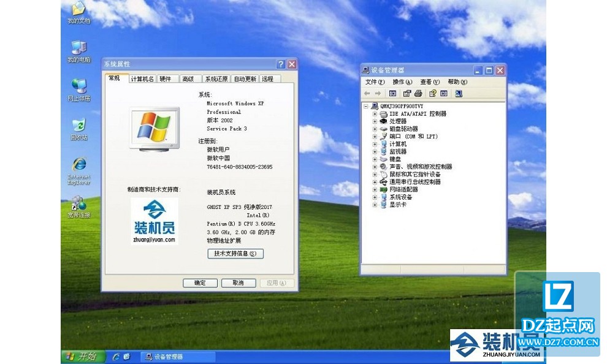
Task: Select the 键盘 keyboard icon
Action: [x=384, y=159]
